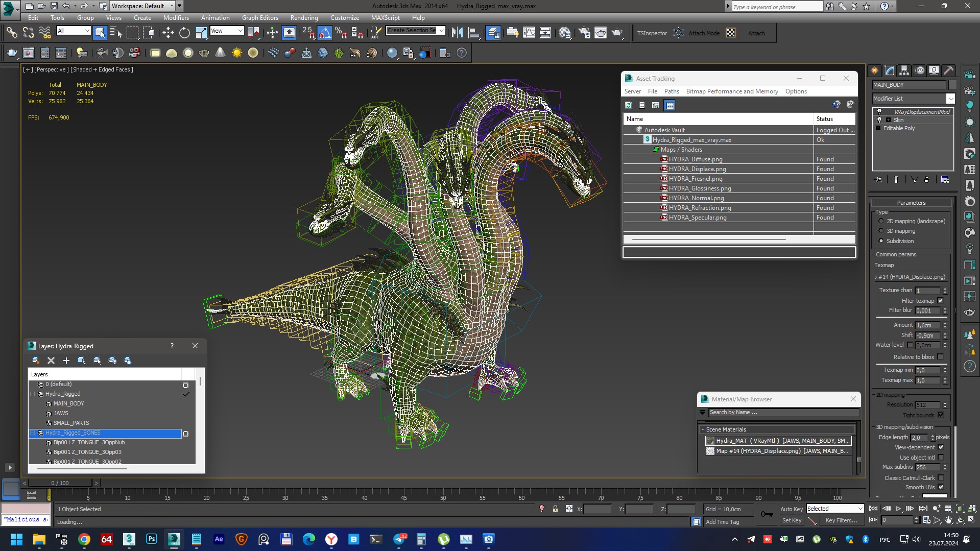980x551 pixels.
Task: Toggle the VRayDisplacementMod lightbulb on/off
Action: click(879, 111)
